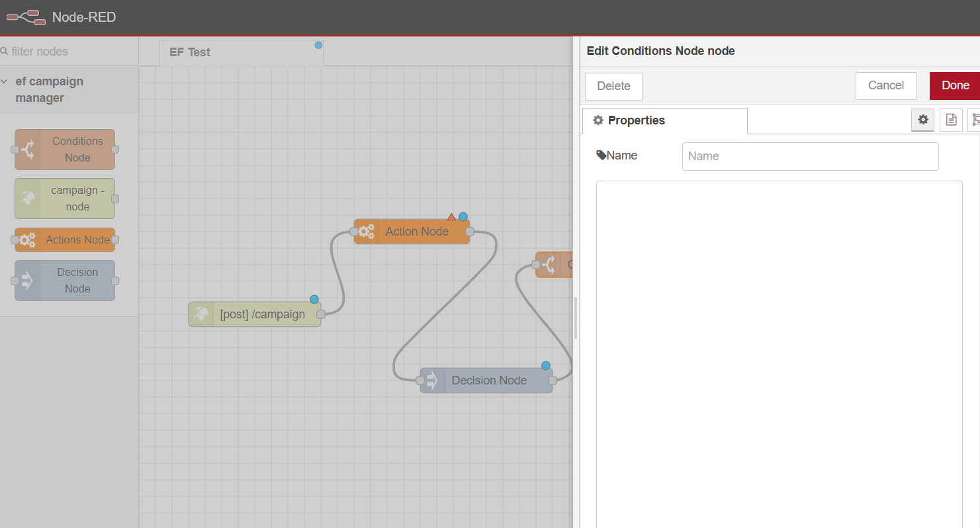Open the node properties gear icon
Screen dimensions: 980x528
(922, 120)
